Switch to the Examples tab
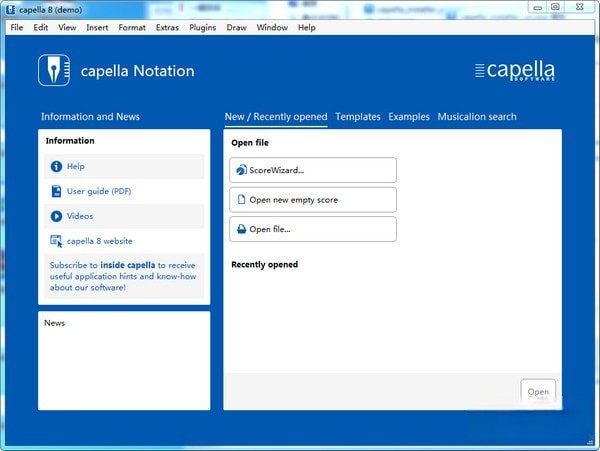Viewport: 600px width, 451px height. tap(408, 117)
